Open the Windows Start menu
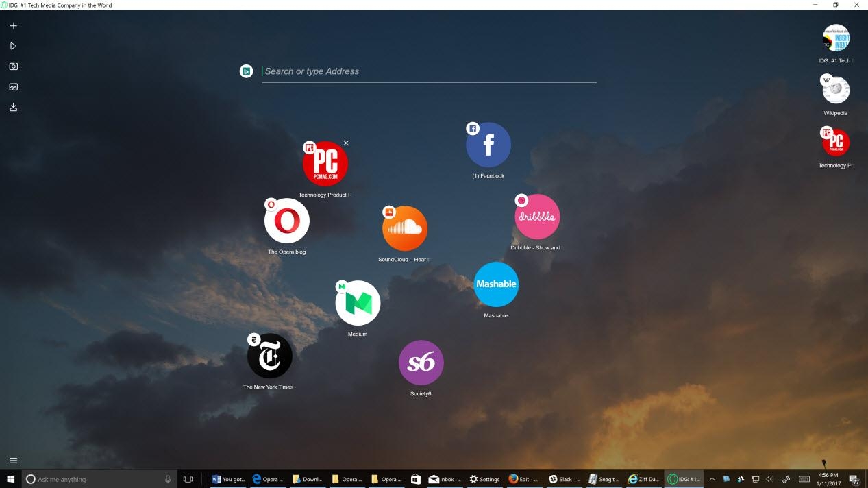868x488 pixels. point(11,479)
